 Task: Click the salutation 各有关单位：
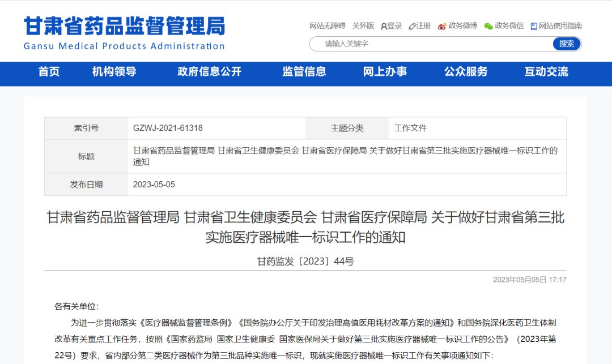(76, 306)
